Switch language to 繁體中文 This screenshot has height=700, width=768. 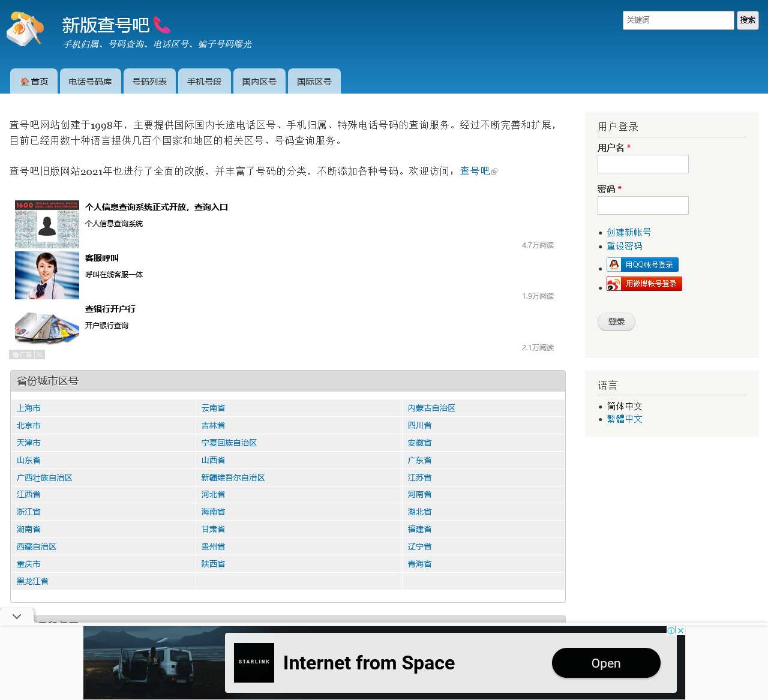point(625,419)
